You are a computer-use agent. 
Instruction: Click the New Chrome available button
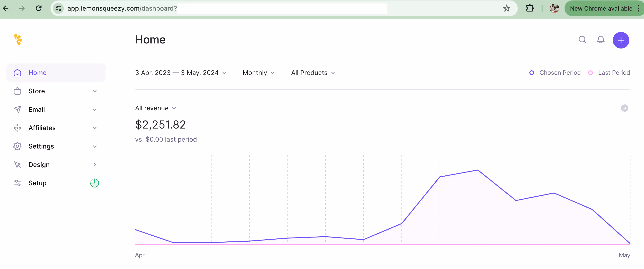pyautogui.click(x=601, y=9)
